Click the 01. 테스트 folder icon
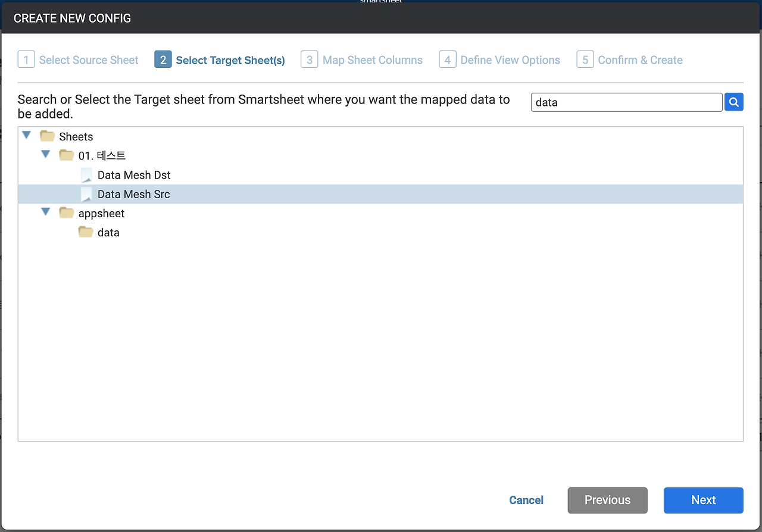This screenshot has width=762, height=532. tap(67, 155)
